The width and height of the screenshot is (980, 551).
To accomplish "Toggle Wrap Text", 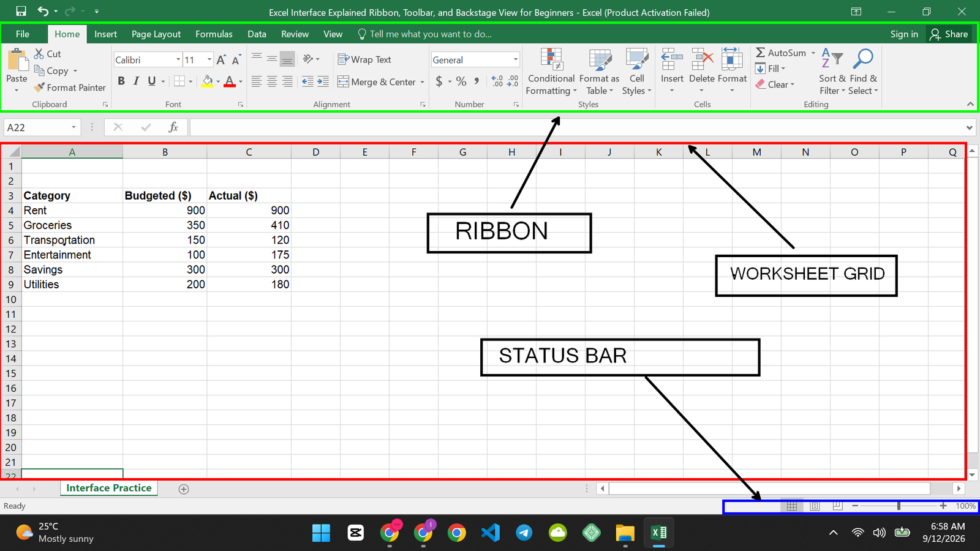I will tap(364, 59).
